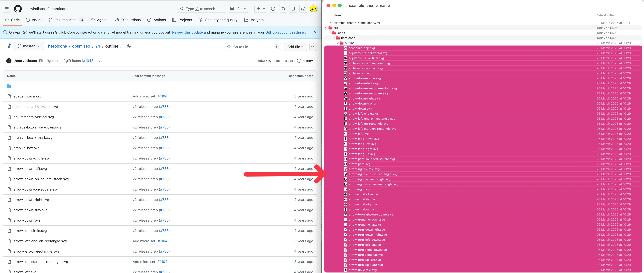Viewport: 644px width, 273px height.
Task: Dismiss the Copilot data banner
Action: [x=315, y=32]
